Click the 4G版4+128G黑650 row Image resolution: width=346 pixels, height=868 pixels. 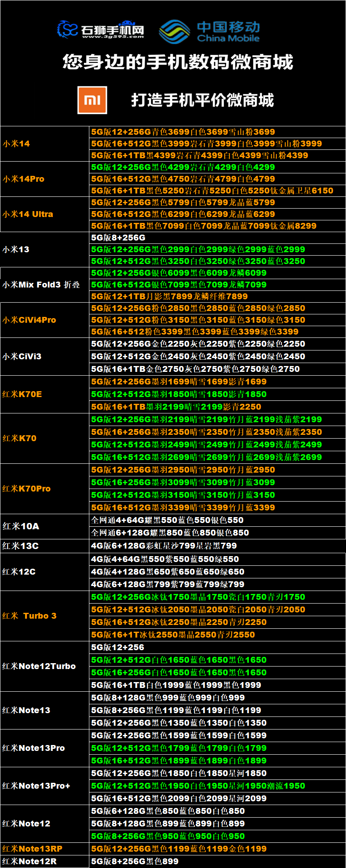[218, 572]
